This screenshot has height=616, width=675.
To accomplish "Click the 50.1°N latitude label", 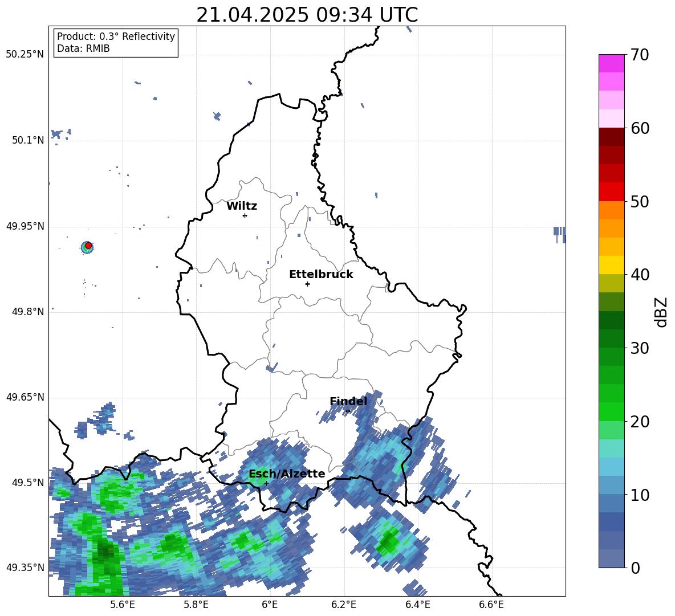I will pyautogui.click(x=28, y=140).
